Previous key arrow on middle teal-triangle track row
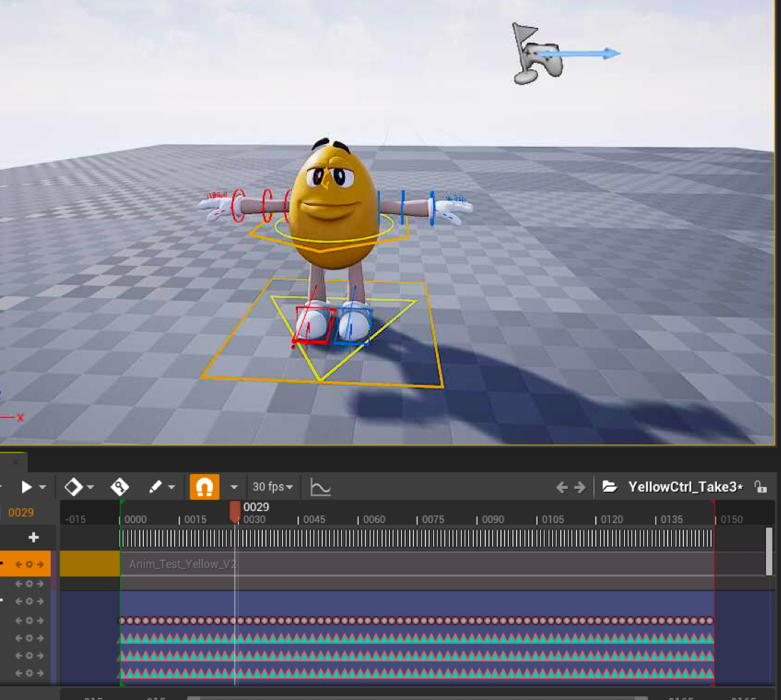Screen dimensions: 781x700 point(19,656)
